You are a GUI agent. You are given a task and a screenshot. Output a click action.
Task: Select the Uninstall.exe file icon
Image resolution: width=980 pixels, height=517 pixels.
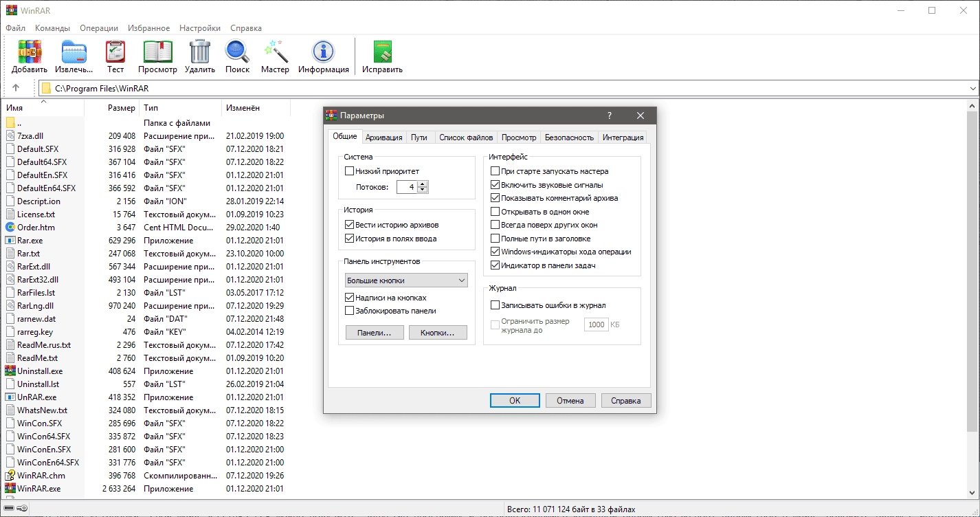[10, 371]
